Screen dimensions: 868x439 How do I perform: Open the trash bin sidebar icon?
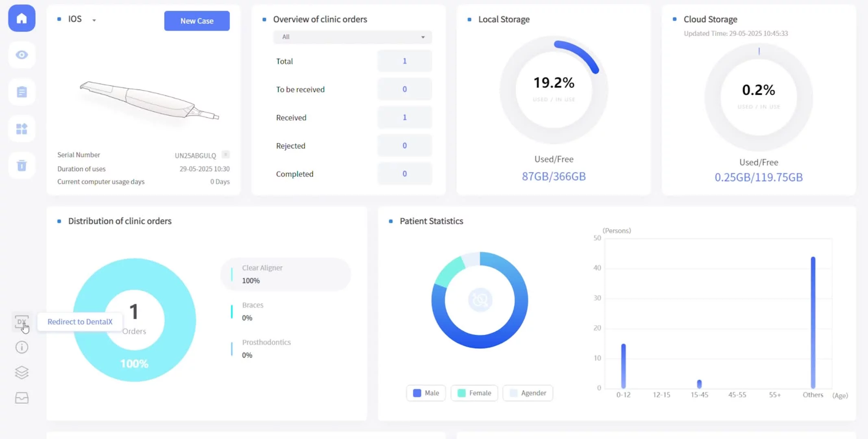(x=22, y=165)
